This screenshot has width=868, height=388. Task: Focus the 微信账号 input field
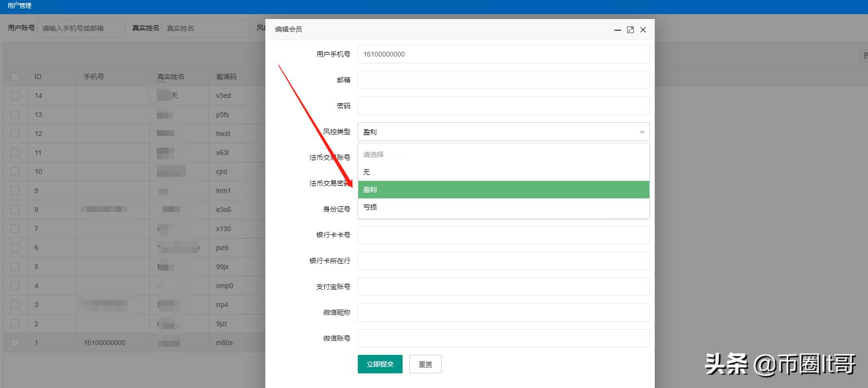point(504,338)
